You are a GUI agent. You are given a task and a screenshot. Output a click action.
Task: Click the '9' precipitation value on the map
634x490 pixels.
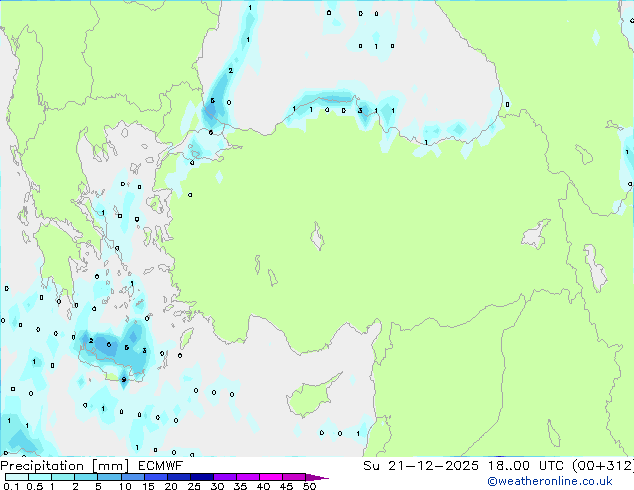pos(124,380)
